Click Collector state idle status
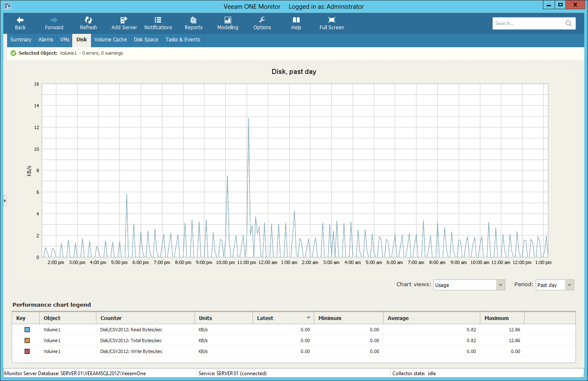 [414, 373]
